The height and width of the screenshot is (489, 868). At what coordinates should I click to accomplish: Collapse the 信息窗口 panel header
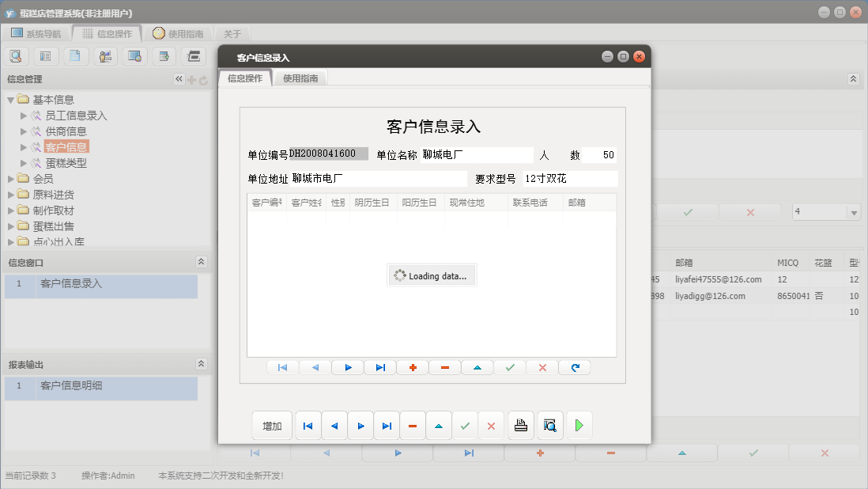tap(202, 261)
